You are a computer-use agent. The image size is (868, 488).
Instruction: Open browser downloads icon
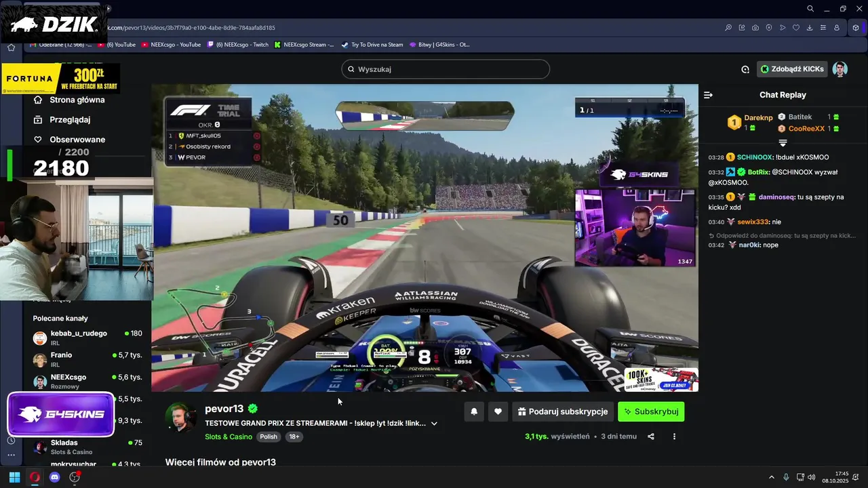coord(810,28)
